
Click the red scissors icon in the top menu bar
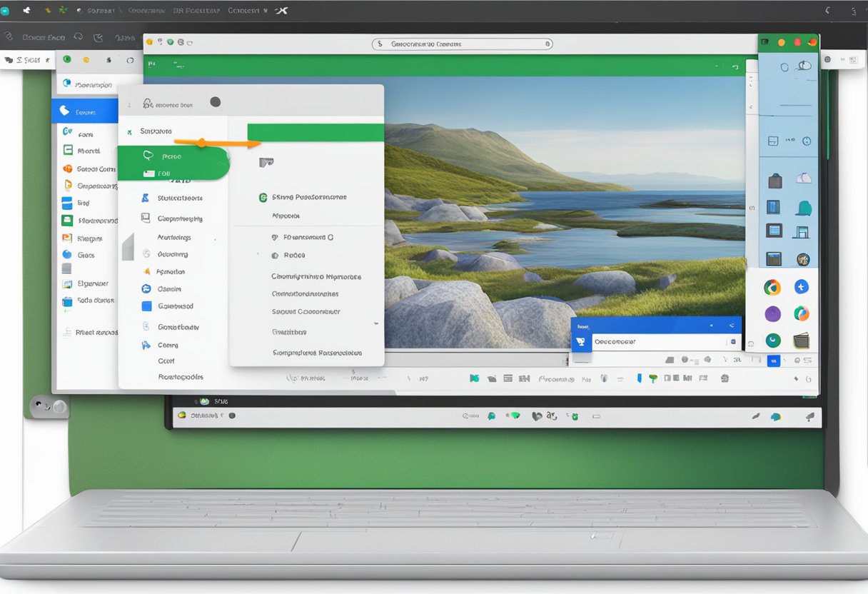click(281, 10)
